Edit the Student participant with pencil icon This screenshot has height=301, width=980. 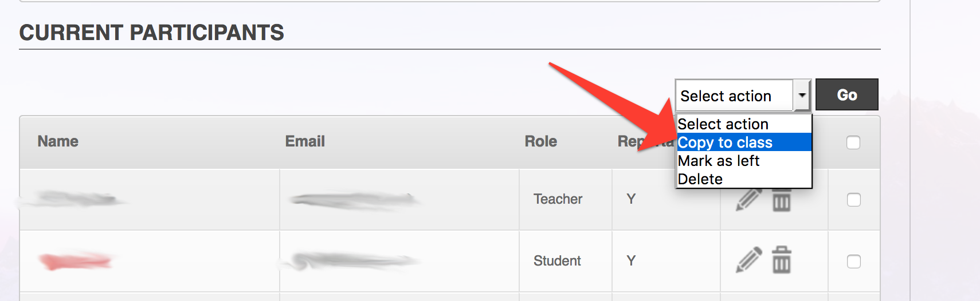coord(749,260)
